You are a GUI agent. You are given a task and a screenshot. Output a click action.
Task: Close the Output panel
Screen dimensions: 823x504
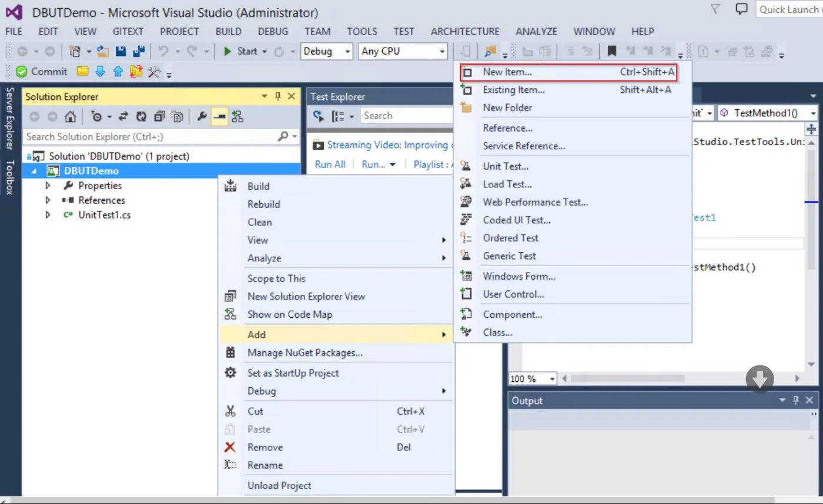tap(809, 400)
